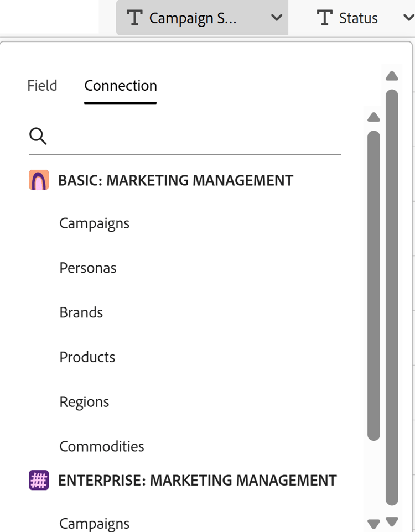Click the Basic Marketing Management workspace icon
415x532 pixels.
[39, 180]
